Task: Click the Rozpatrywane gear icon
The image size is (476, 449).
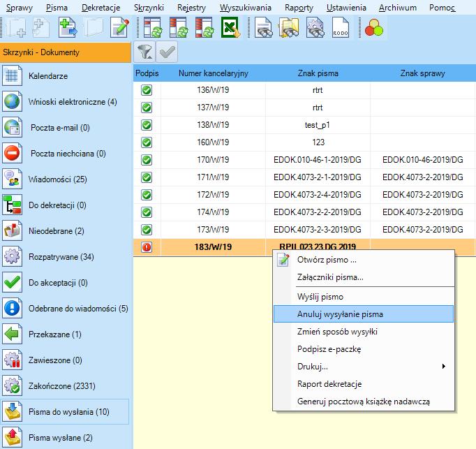Action: point(12,256)
